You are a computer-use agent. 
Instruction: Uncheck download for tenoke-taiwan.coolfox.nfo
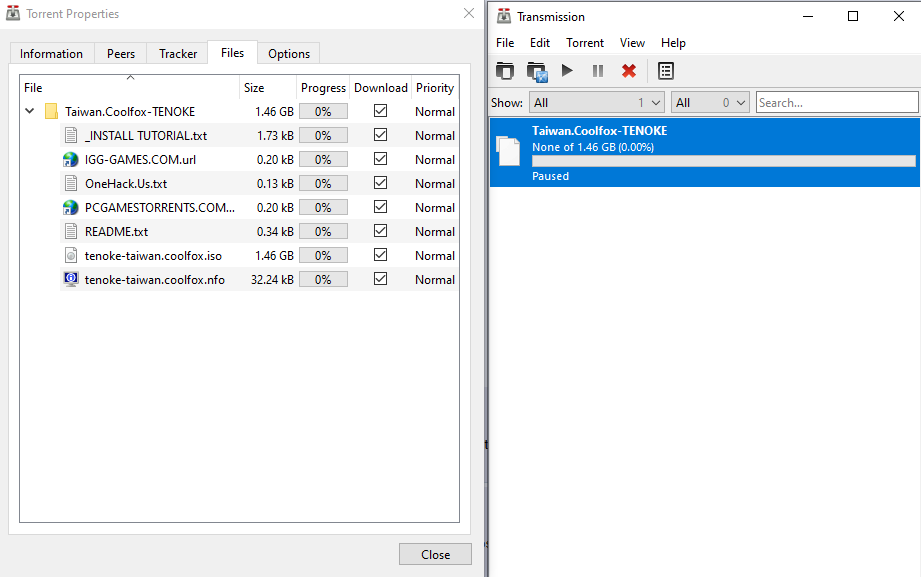pos(381,279)
